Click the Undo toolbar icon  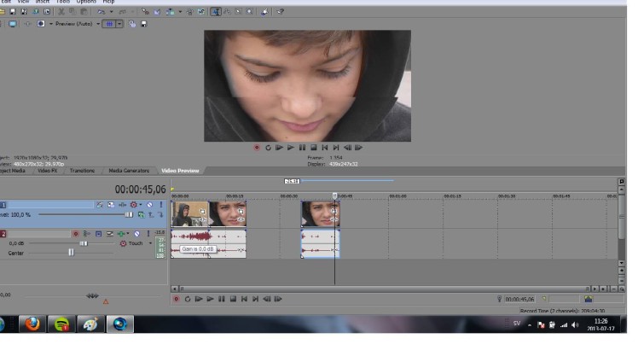[102, 12]
